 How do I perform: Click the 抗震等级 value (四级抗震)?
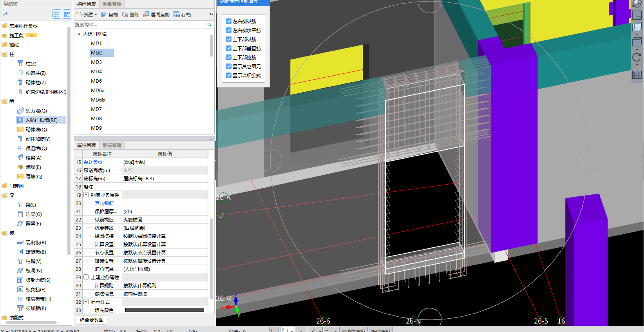tap(165, 228)
